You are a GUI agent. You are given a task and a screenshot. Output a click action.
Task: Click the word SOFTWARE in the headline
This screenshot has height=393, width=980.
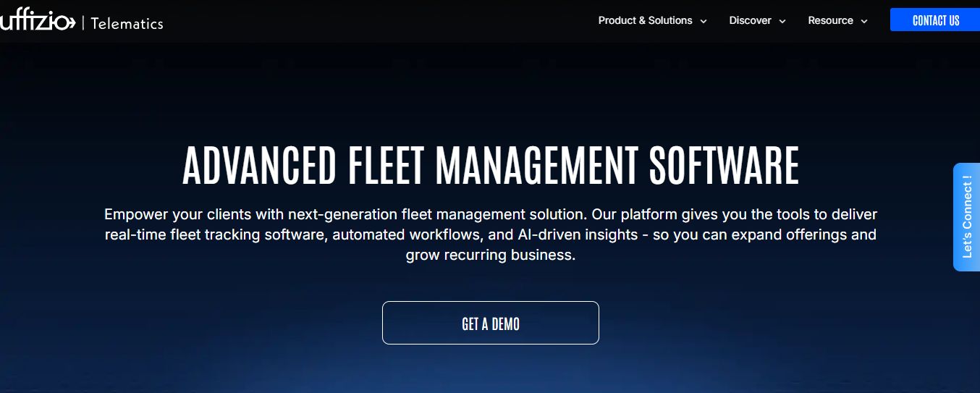tap(723, 166)
